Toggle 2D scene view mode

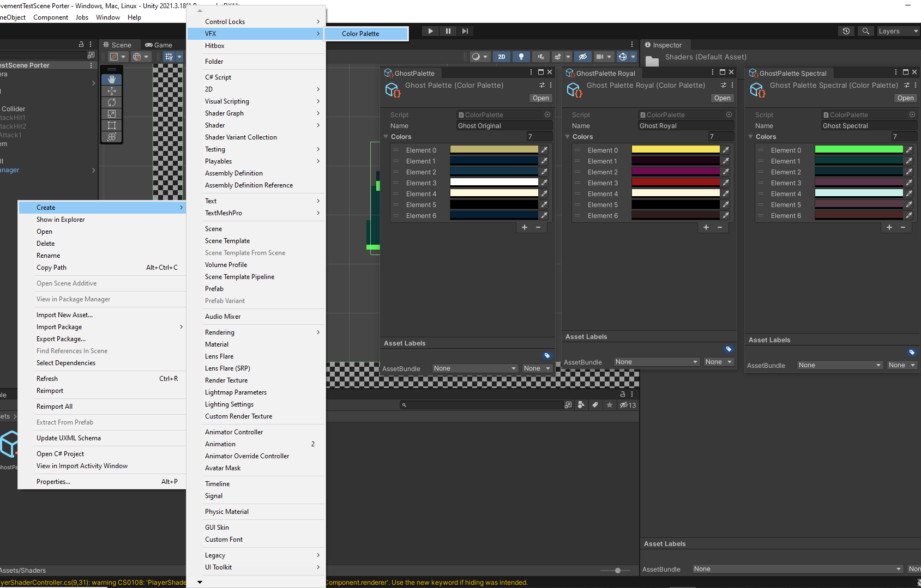(x=501, y=57)
